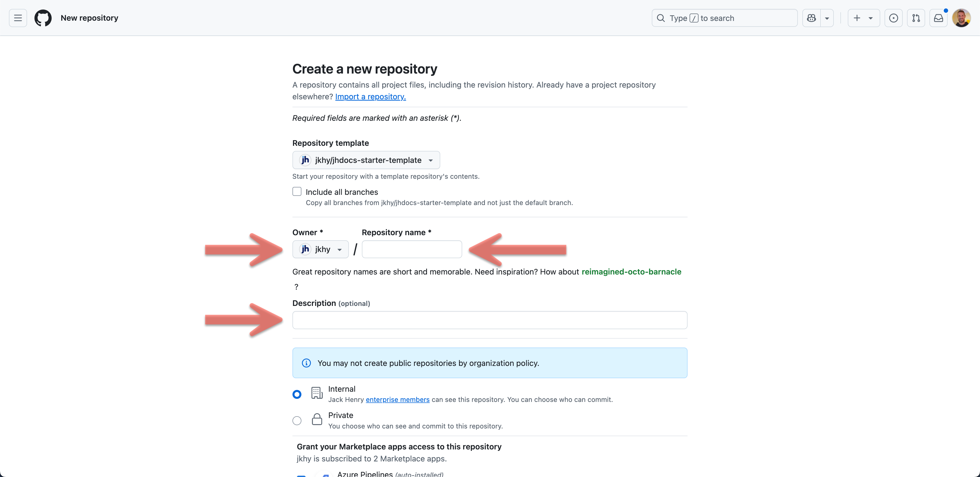Enable Include all branches checkbox
Image resolution: width=980 pixels, height=477 pixels.
tap(297, 192)
